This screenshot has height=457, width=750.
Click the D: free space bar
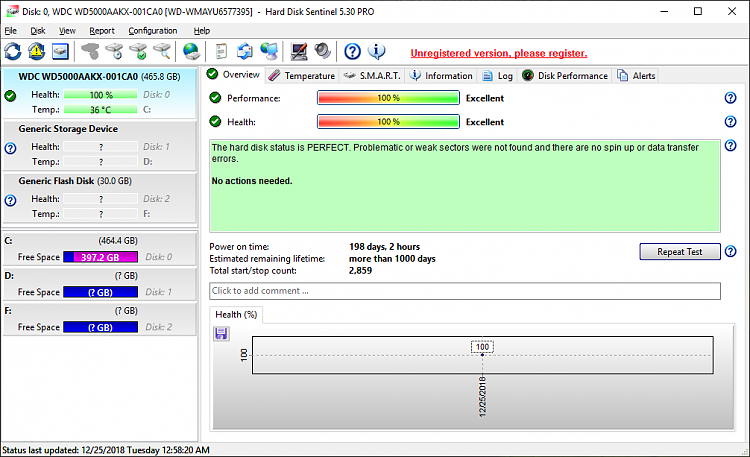pyautogui.click(x=100, y=292)
